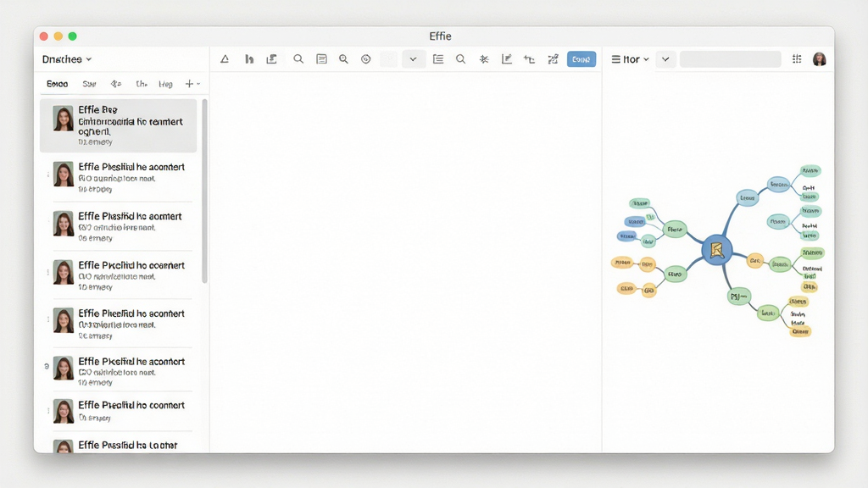Click the gray input field in right toolbar
868x488 pixels.
click(730, 59)
